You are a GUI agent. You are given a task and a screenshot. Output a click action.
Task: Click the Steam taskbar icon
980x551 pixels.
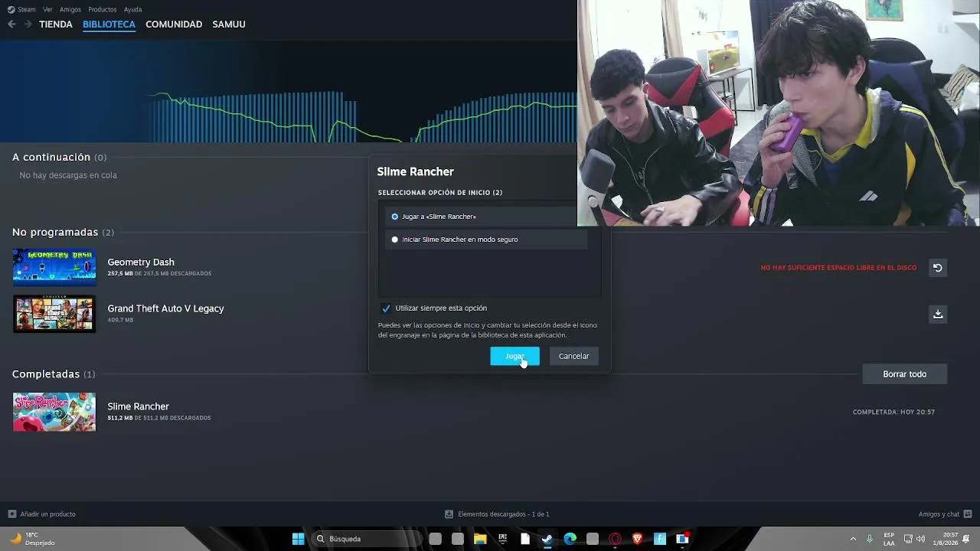547,539
